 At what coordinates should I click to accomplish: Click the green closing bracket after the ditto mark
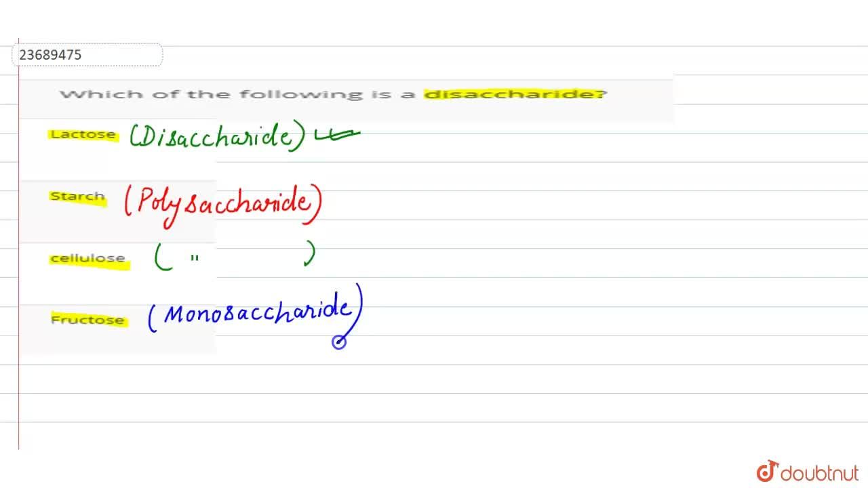(x=310, y=254)
